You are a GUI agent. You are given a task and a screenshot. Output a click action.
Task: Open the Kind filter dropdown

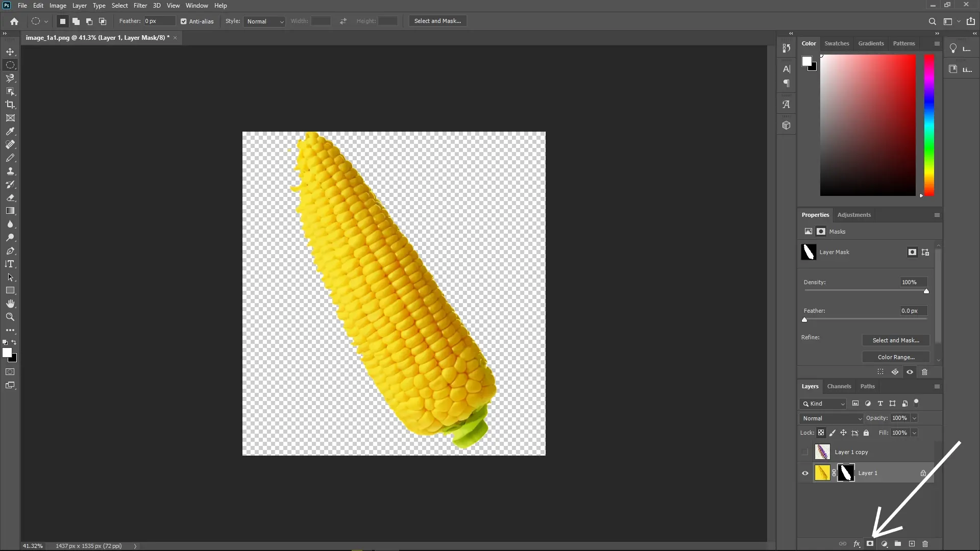823,404
